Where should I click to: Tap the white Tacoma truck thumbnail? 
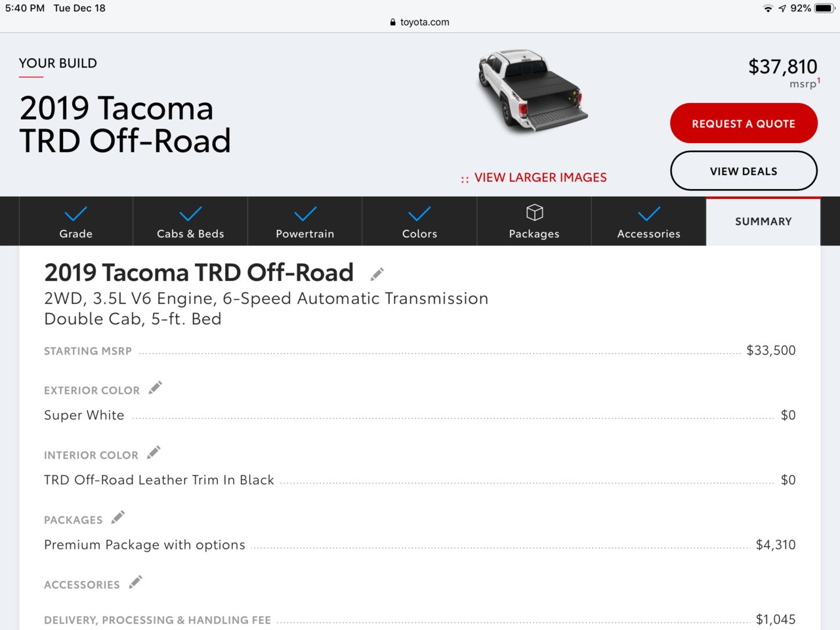tap(532, 91)
